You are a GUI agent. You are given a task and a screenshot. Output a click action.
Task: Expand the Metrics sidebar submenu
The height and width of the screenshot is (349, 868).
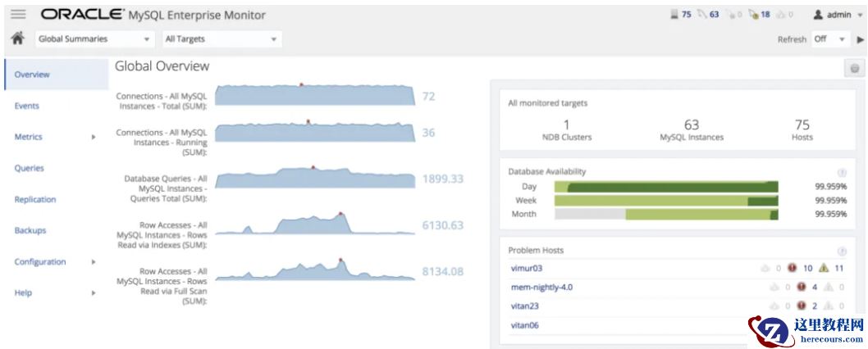93,138
